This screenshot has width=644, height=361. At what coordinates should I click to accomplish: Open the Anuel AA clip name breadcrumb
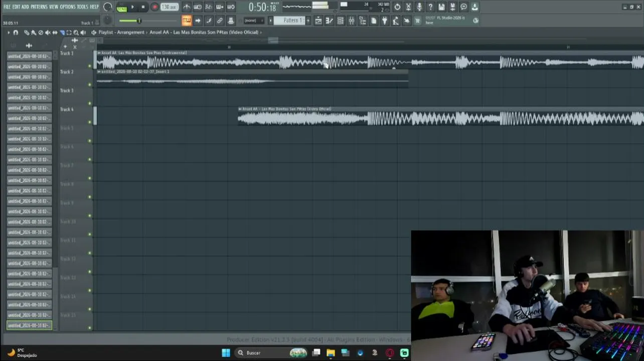[204, 33]
